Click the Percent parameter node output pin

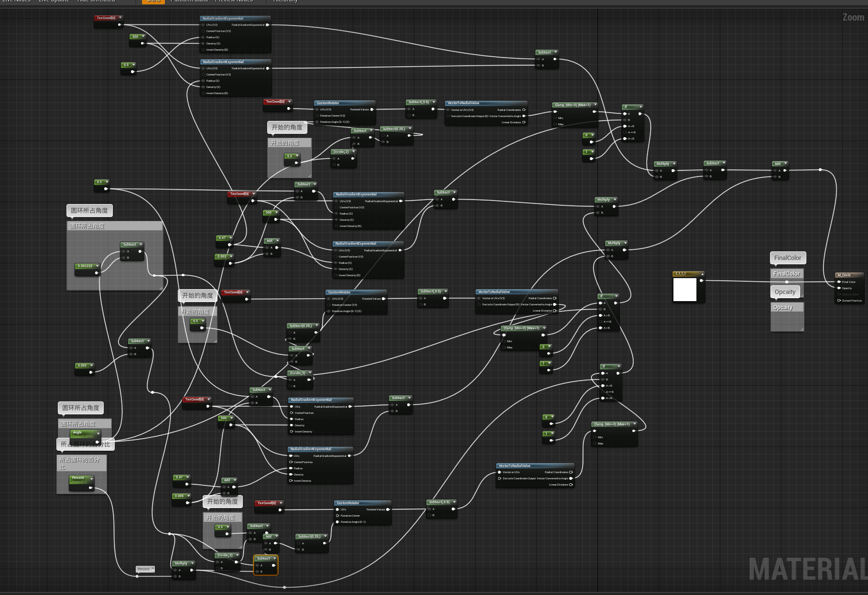[91, 488]
